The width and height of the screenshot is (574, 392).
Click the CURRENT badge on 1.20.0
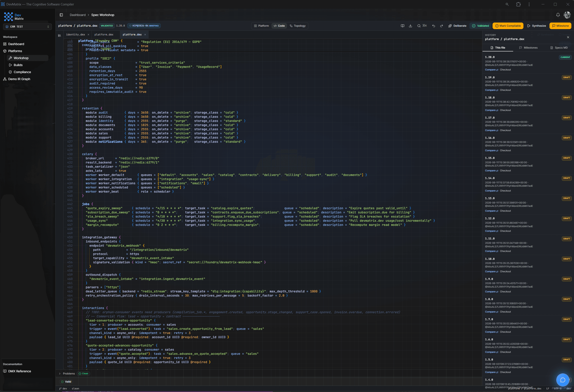[565, 57]
